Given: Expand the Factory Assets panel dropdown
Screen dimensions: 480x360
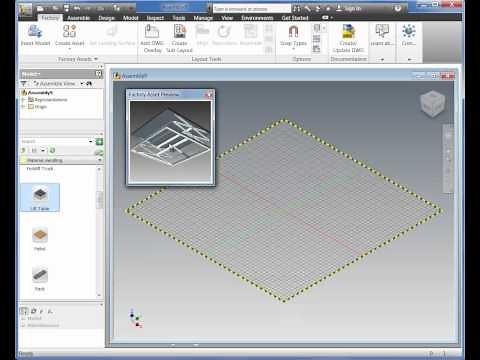Looking at the screenshot, I should click(96, 59).
